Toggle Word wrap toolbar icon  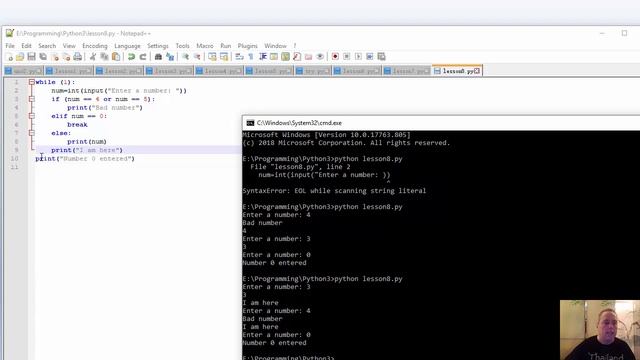tap(240, 57)
